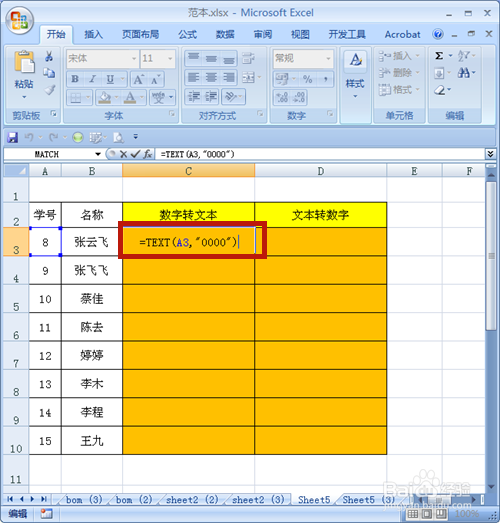The height and width of the screenshot is (523, 500).
Task: Toggle Middle Align in alignment group
Action: pyautogui.click(x=211, y=59)
